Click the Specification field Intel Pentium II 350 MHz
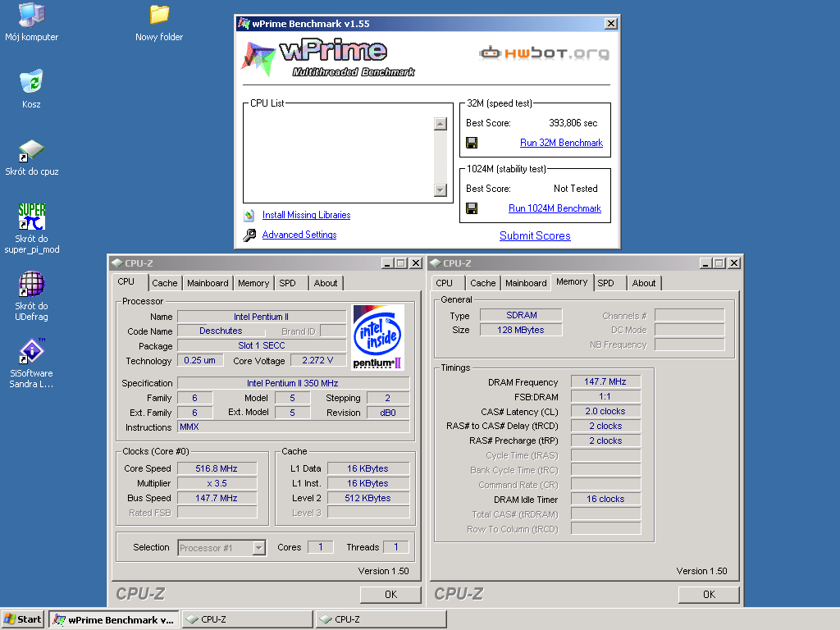This screenshot has height=630, width=840. pos(293,383)
